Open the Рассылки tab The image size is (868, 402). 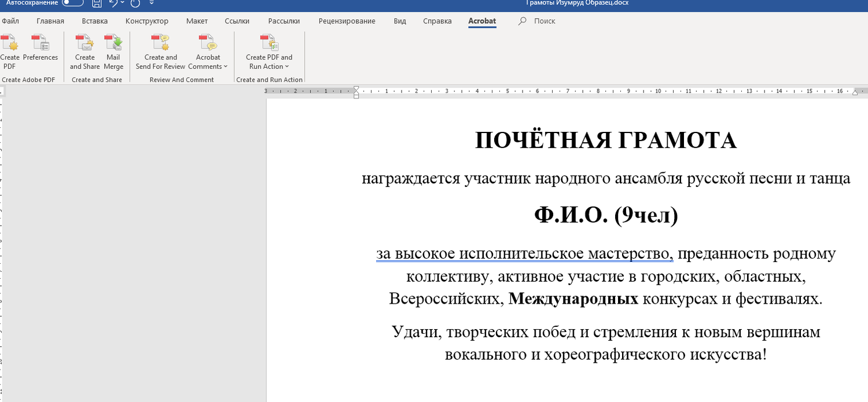point(284,21)
